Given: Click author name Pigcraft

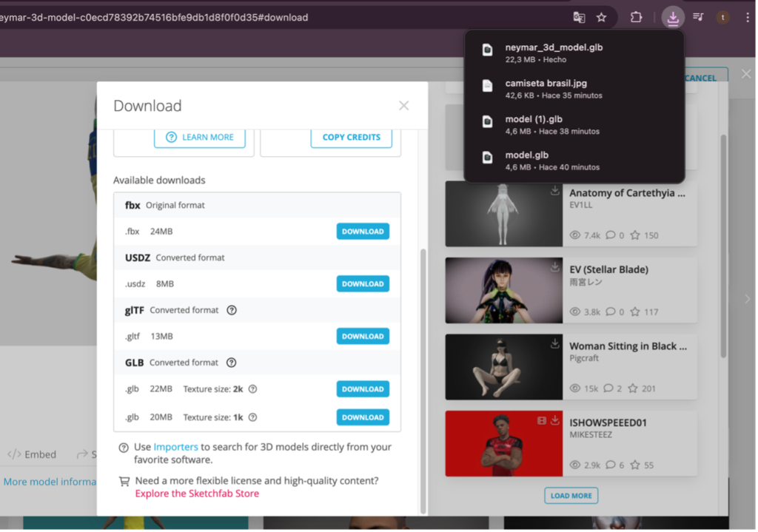Looking at the screenshot, I should pyautogui.click(x=585, y=359).
